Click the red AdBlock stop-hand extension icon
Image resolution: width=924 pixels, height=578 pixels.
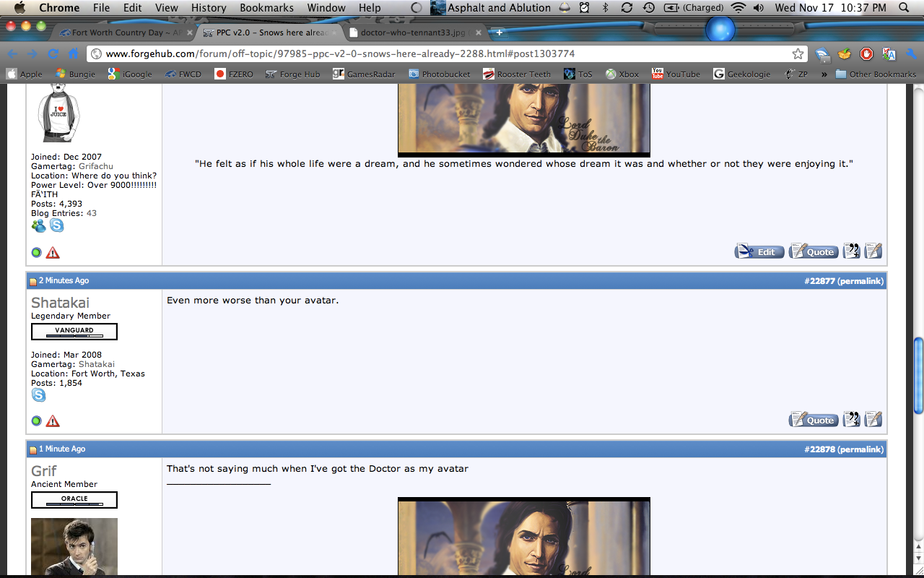coord(867,54)
